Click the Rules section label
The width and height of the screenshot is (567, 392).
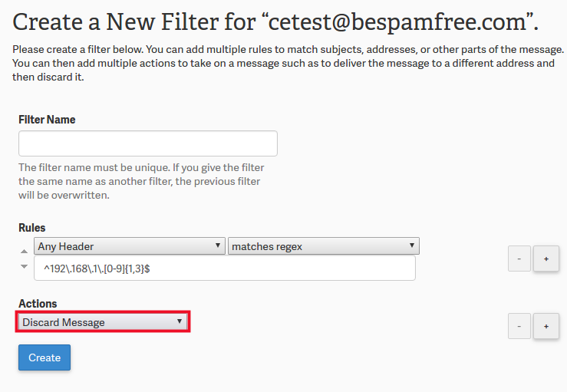tap(32, 228)
